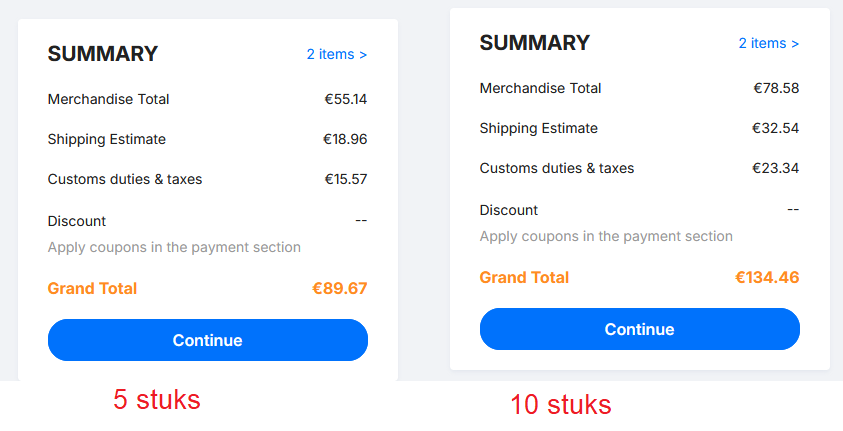The width and height of the screenshot is (843, 431).
Task: Click the €134.46 Grand Total amount
Action: pyautogui.click(x=767, y=278)
